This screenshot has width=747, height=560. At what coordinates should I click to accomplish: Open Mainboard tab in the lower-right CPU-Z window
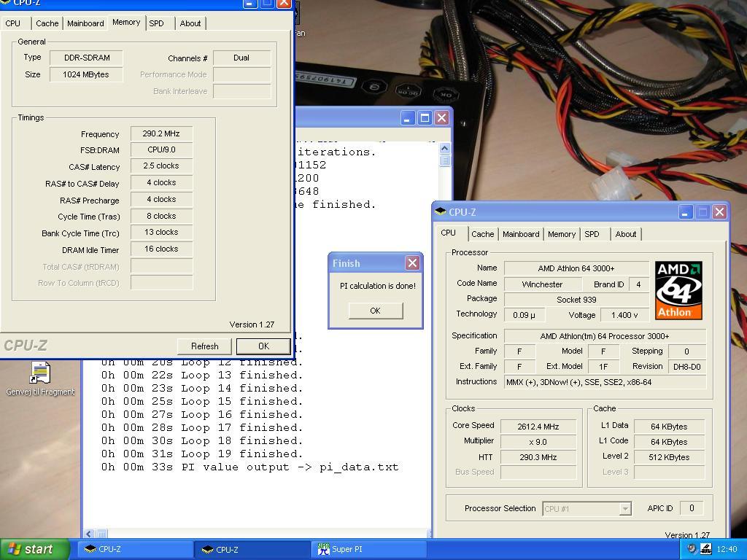point(521,234)
